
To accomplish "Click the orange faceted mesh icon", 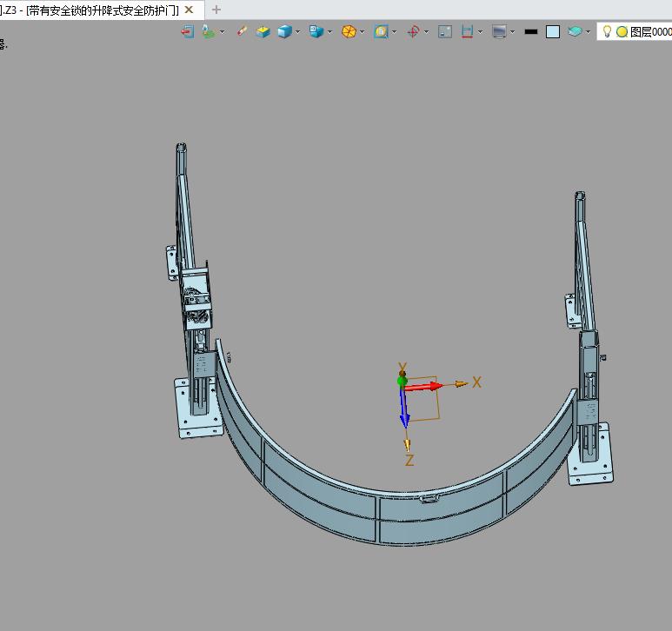I will pos(349,31).
